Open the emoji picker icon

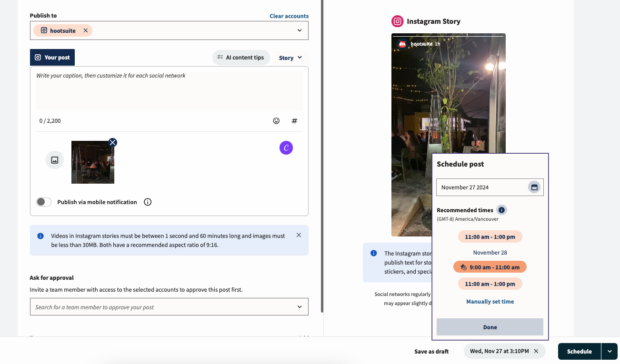[x=276, y=121]
